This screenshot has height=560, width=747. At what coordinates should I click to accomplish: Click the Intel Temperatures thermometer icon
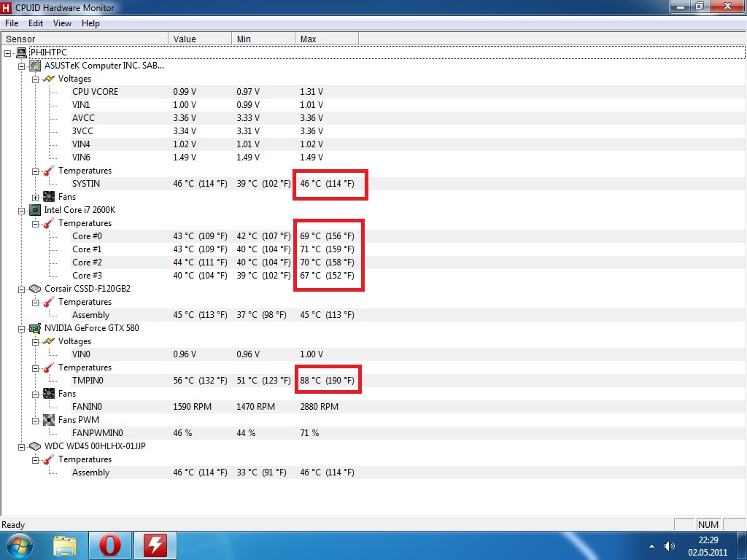49,223
